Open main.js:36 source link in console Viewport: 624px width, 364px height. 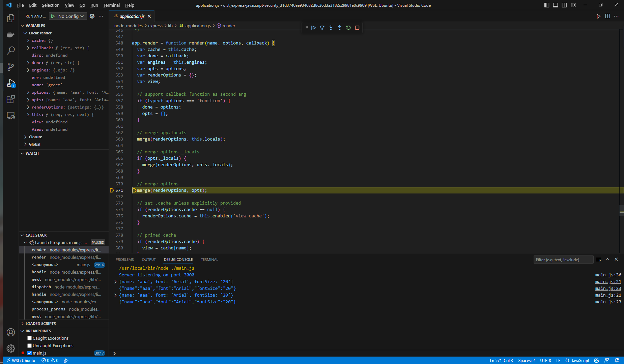click(608, 275)
